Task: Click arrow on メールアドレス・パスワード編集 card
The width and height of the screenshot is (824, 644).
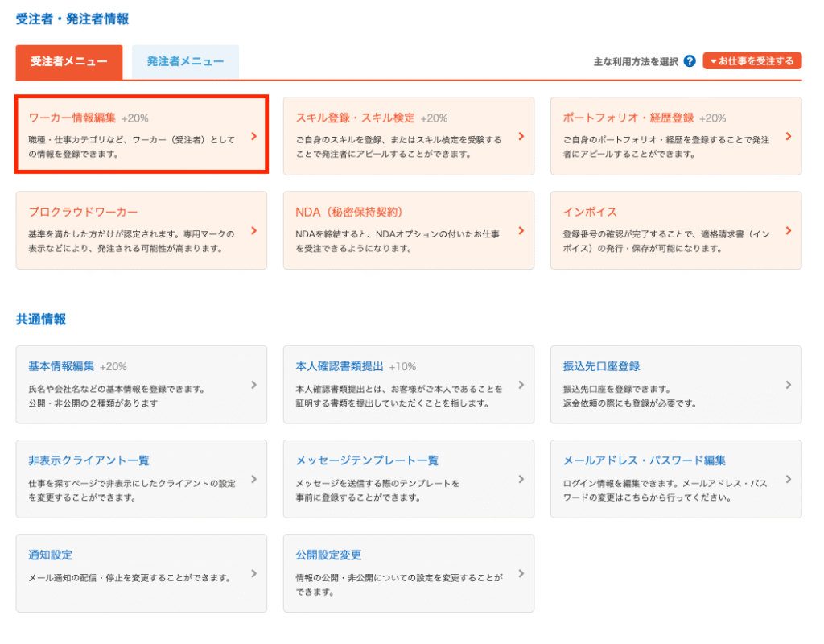Action: click(x=788, y=479)
